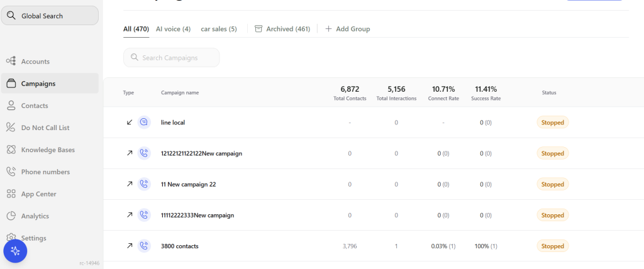This screenshot has height=269, width=644.
Task: Click the Stopped status badge for line local
Action: point(552,123)
